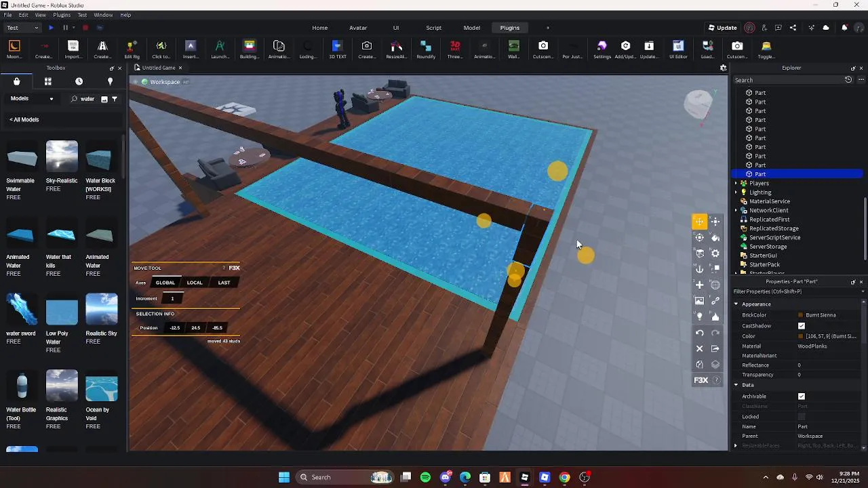Toggle the Locked checkbox
Screen dimensions: 868x488
click(802, 417)
